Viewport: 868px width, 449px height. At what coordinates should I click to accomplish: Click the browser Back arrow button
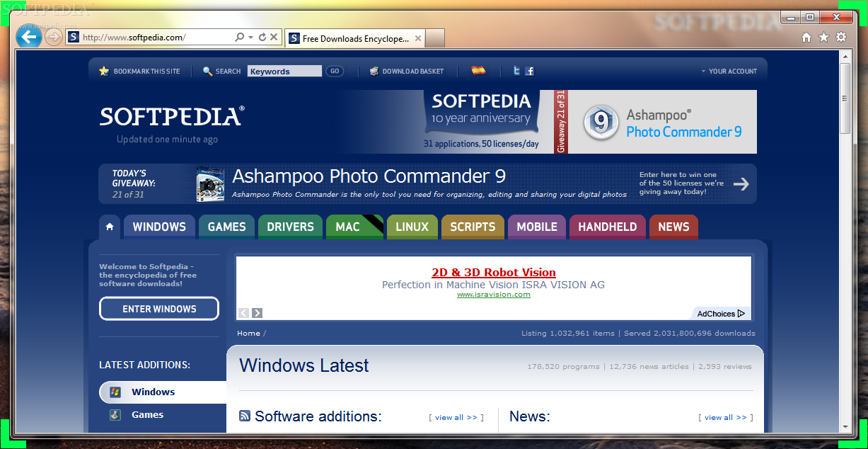[x=28, y=36]
